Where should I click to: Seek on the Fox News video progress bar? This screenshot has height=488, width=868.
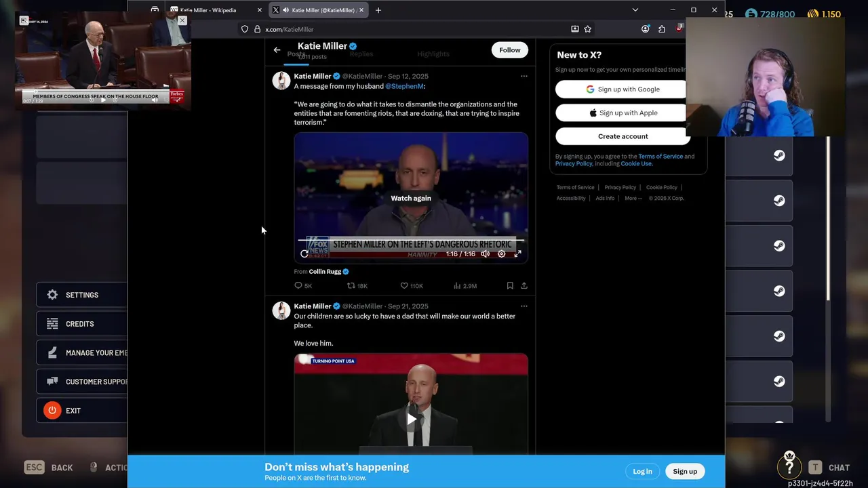pos(411,240)
